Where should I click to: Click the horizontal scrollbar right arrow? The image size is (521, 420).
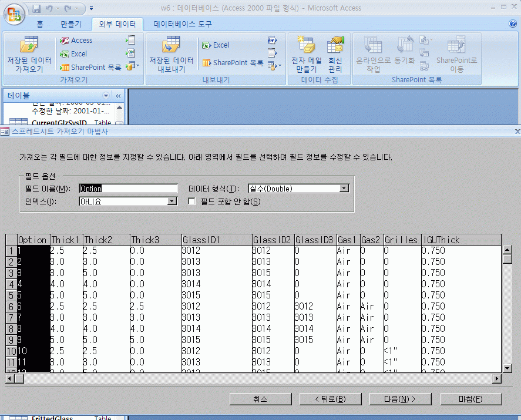[x=497, y=379]
